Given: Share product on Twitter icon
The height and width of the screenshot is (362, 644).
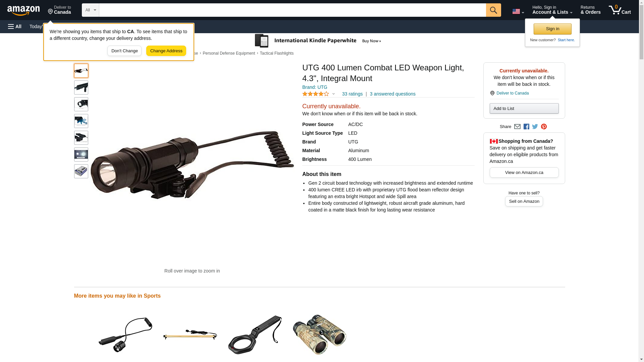Looking at the screenshot, I should 535,127.
